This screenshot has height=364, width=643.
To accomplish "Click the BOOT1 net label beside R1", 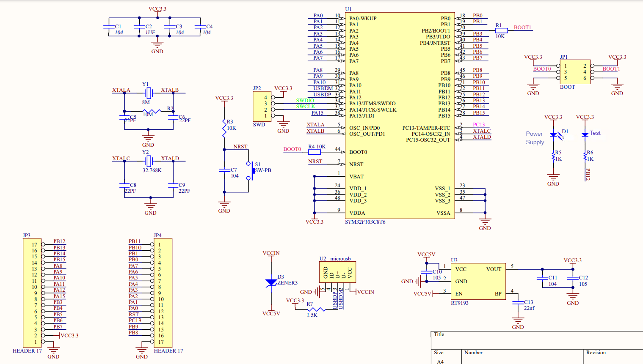I will pyautogui.click(x=522, y=27).
